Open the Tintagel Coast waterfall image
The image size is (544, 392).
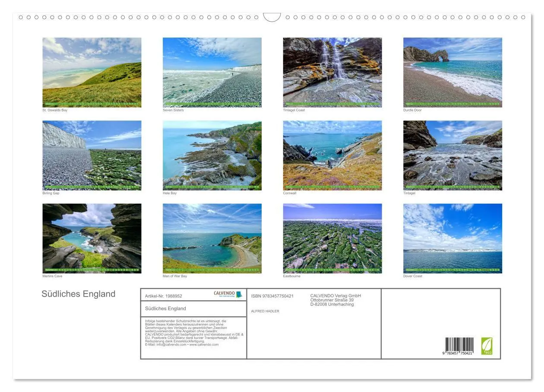[x=332, y=72]
